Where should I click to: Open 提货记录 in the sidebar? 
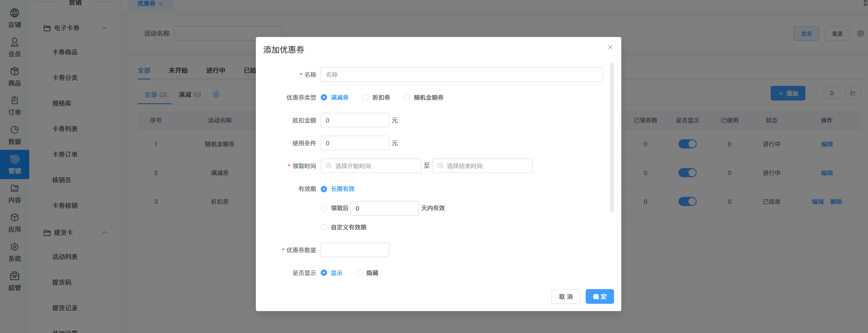65,308
